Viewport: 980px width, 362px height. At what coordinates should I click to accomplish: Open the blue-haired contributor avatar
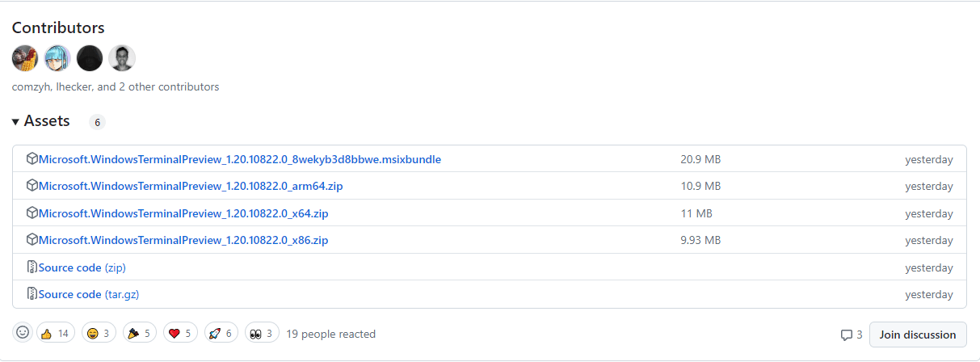[57, 58]
